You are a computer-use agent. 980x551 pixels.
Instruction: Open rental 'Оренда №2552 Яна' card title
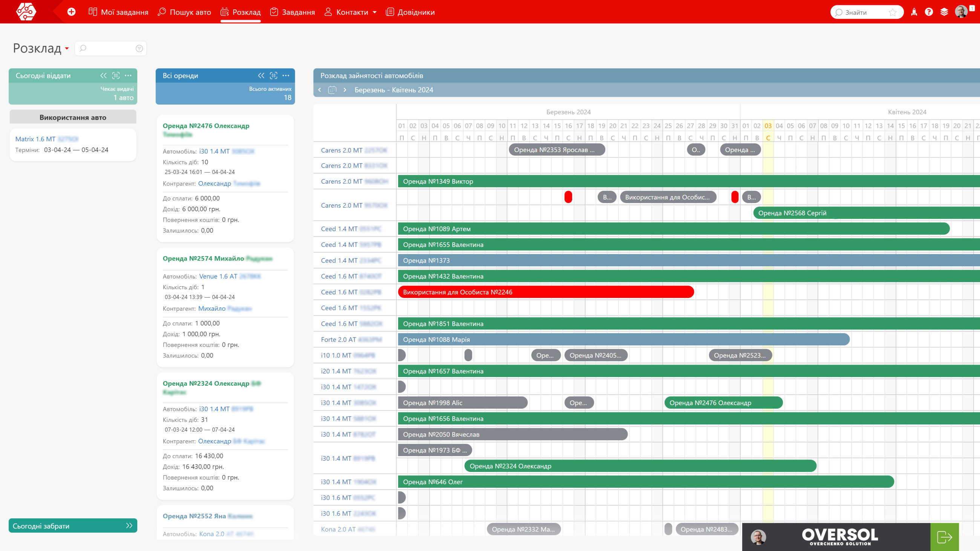[194, 516]
